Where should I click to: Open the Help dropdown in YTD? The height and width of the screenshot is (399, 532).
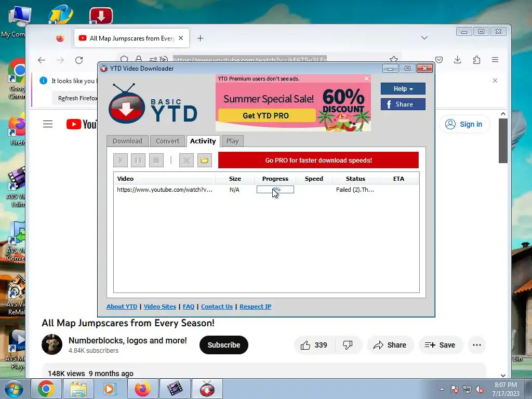pyautogui.click(x=403, y=88)
